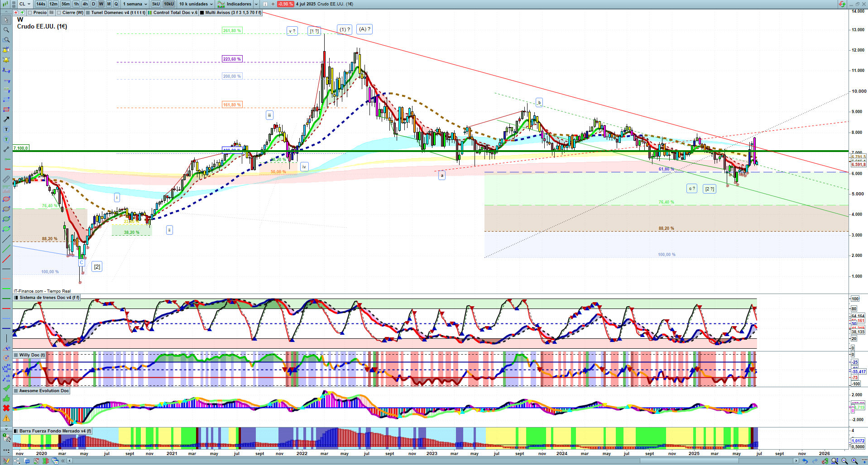The width and height of the screenshot is (868, 465).
Task: Select the text box T tool
Action: (x=6, y=129)
